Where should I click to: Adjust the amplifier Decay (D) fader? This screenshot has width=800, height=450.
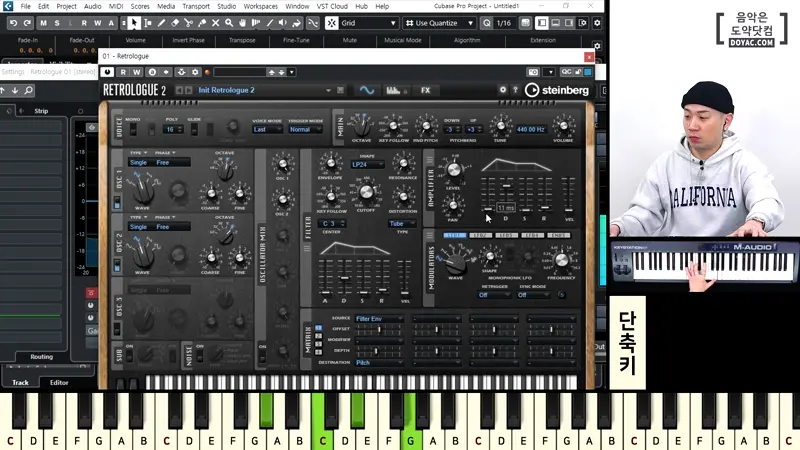pos(506,186)
